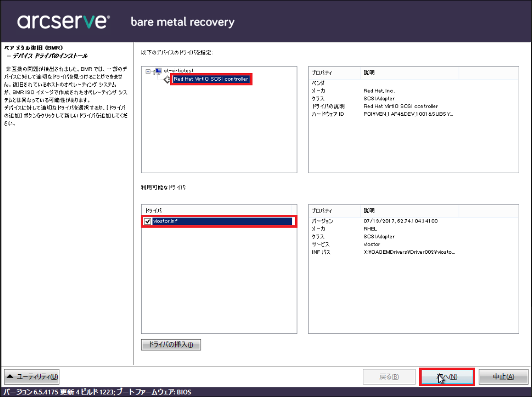Open the ユーティリティ(U) utilities menu

[32, 377]
